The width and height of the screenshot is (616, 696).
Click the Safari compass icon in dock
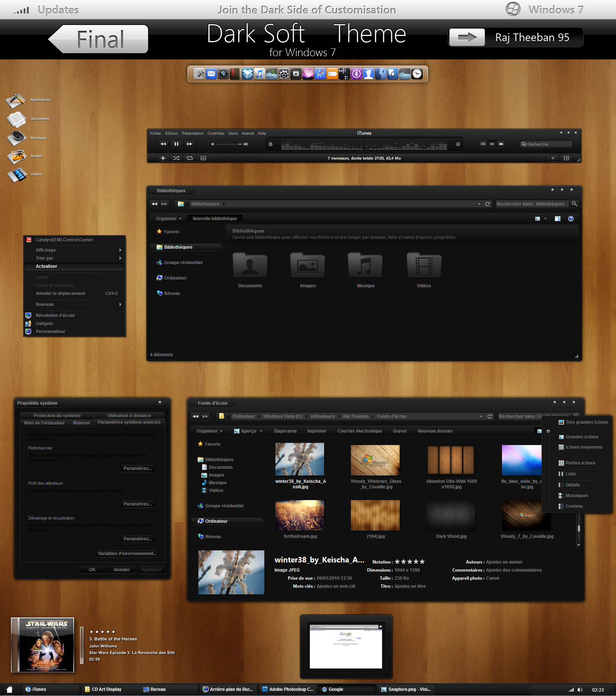tap(320, 74)
